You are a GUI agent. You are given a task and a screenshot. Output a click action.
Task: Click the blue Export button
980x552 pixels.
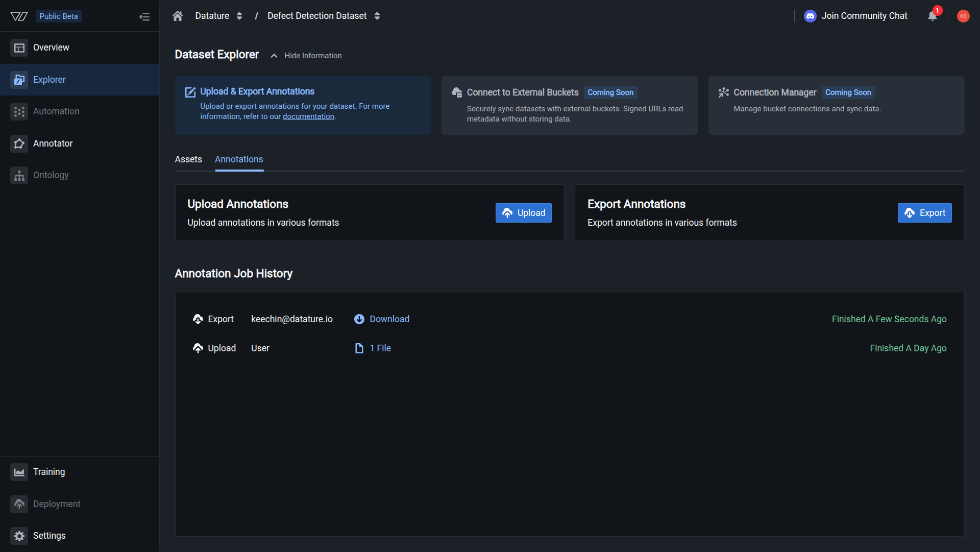click(924, 213)
